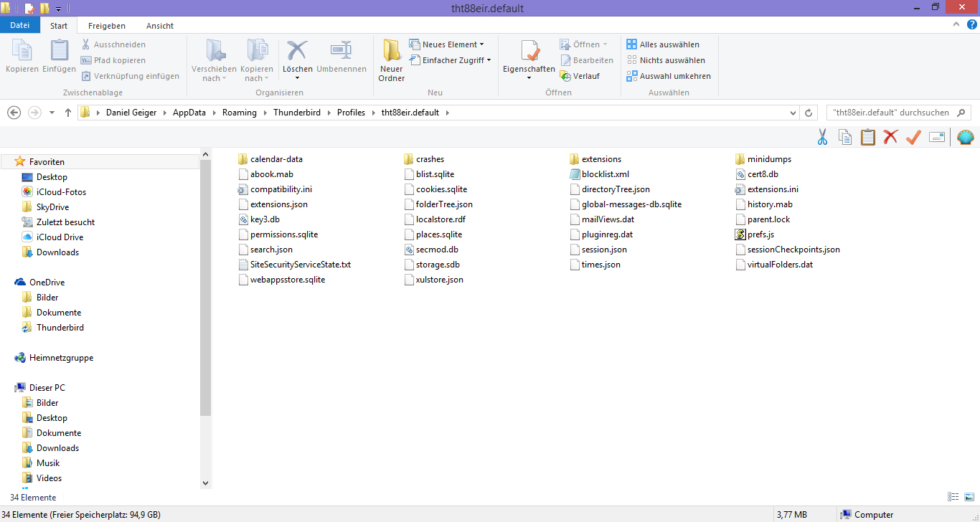
Task: Click Auswahl umkehren in ribbon
Action: 668,76
